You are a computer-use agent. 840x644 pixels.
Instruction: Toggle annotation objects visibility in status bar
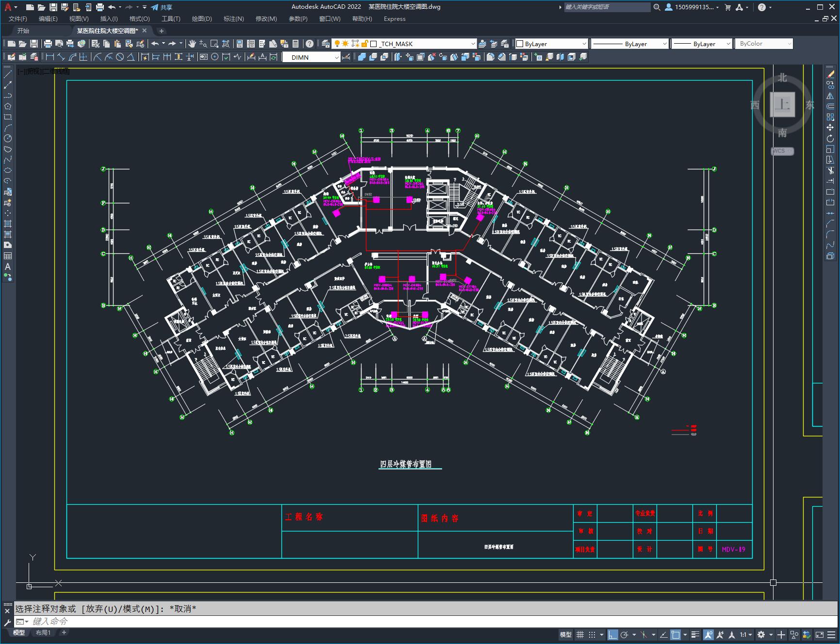(708, 634)
